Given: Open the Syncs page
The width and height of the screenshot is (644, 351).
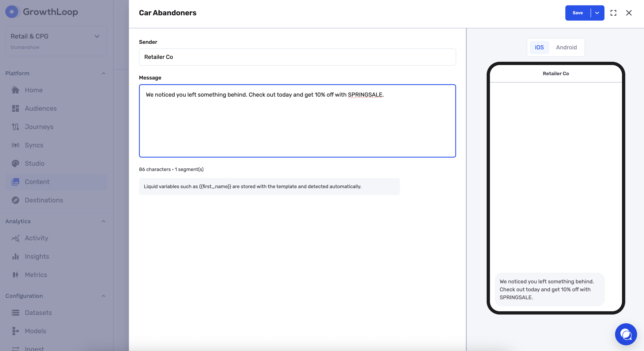Looking at the screenshot, I should pyautogui.click(x=56, y=145).
